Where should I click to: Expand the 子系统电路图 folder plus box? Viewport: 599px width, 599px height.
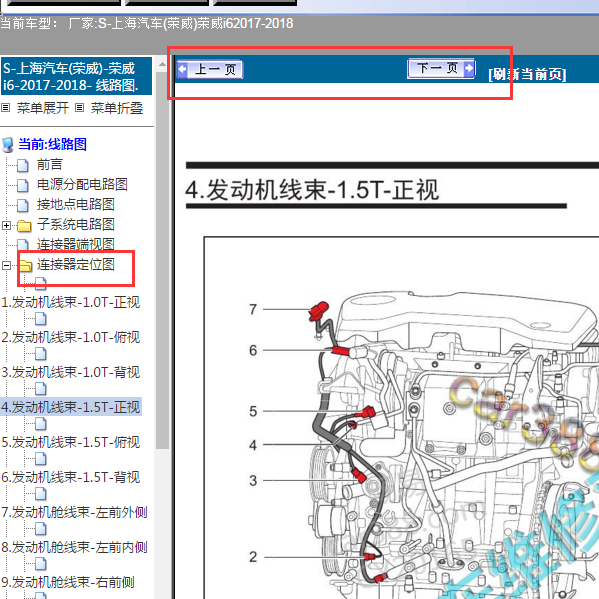(x=6, y=225)
